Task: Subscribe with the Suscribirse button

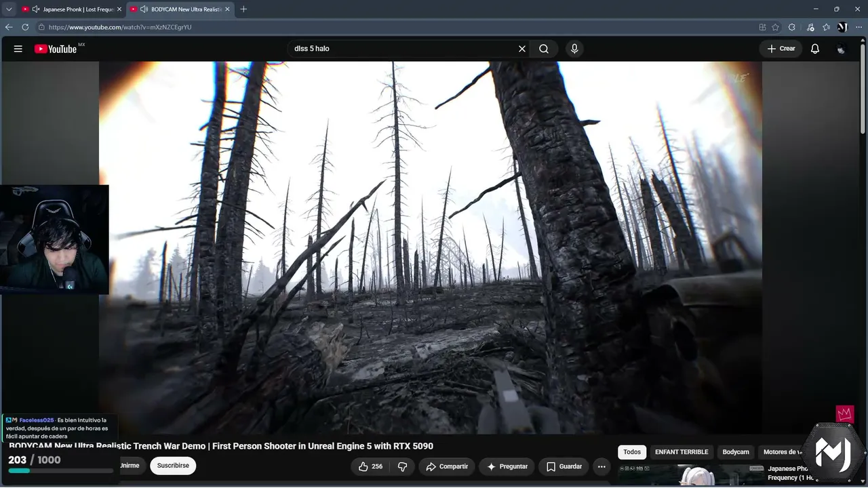Action: coord(173,466)
